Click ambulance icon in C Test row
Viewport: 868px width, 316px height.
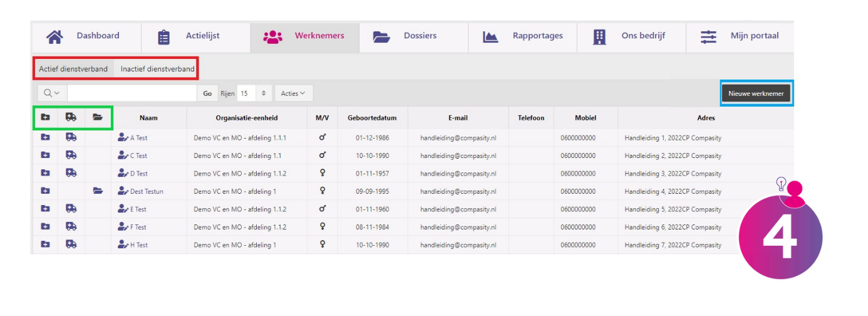coord(71,155)
